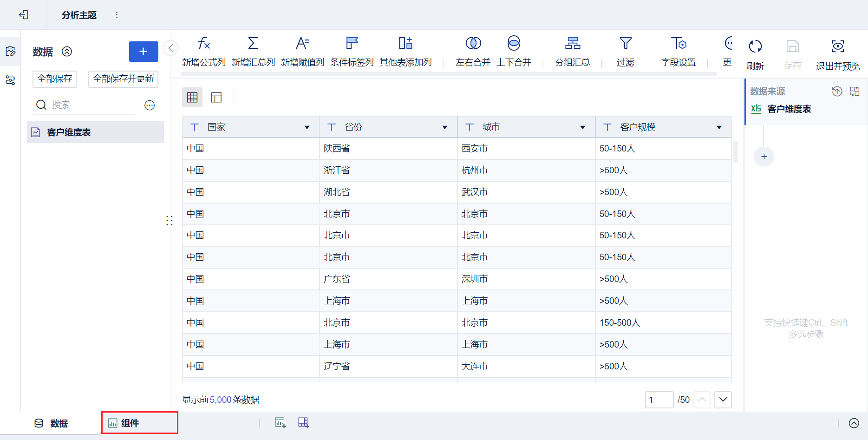The width and height of the screenshot is (868, 440).
Task: Click the table vertical scrollbar
Action: [x=736, y=151]
